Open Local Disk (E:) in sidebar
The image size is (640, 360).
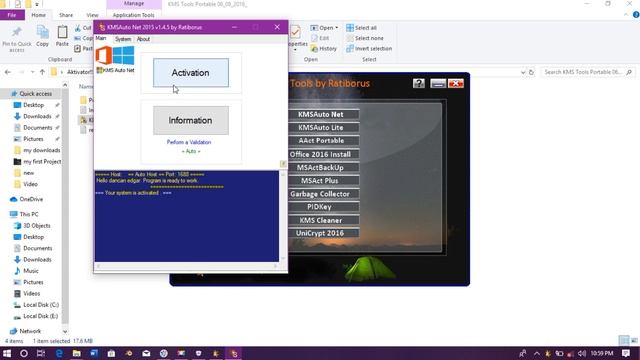[36, 316]
